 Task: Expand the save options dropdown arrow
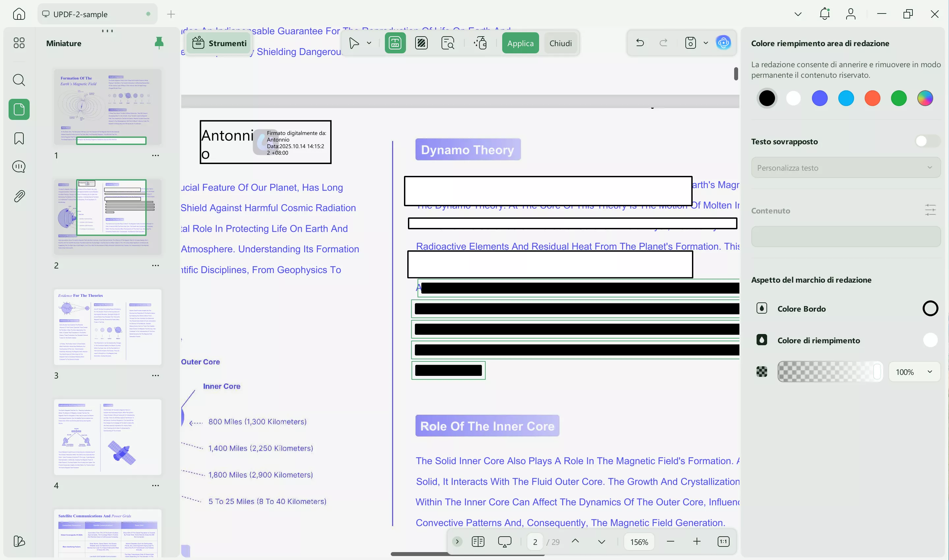(705, 43)
